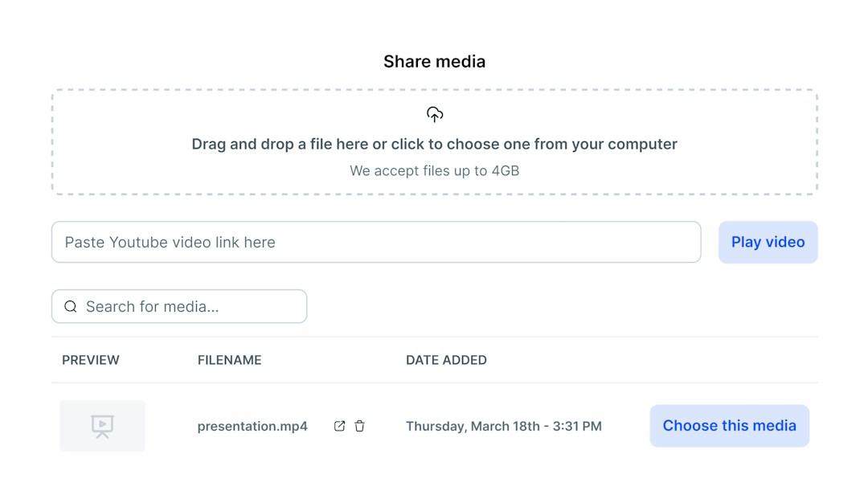
Task: Delete presentation.mp4 with the trash icon
Action: [x=360, y=426]
